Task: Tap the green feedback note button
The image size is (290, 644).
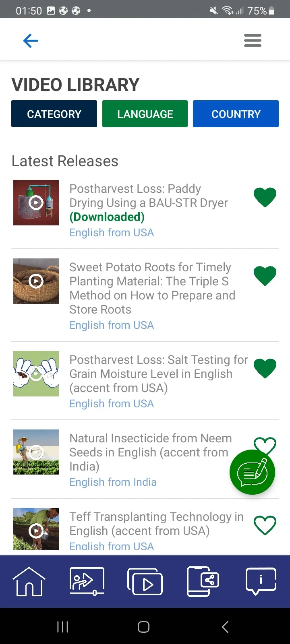Action: (252, 472)
